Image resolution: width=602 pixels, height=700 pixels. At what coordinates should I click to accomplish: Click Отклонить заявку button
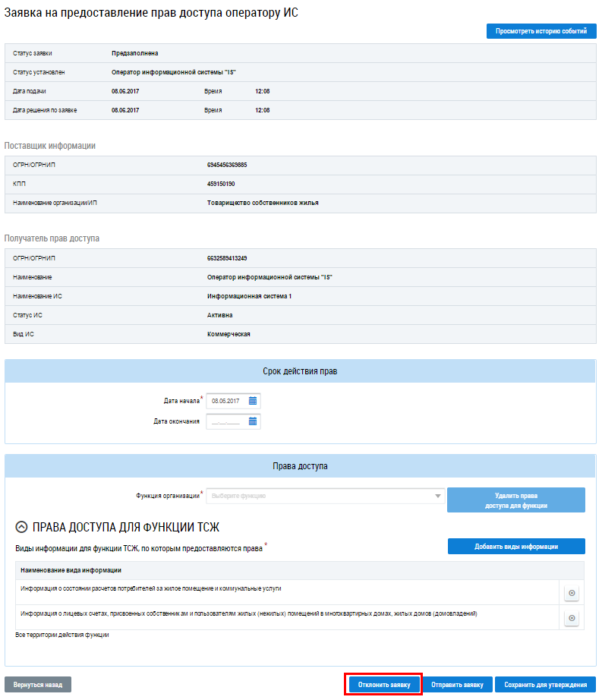[x=384, y=685]
